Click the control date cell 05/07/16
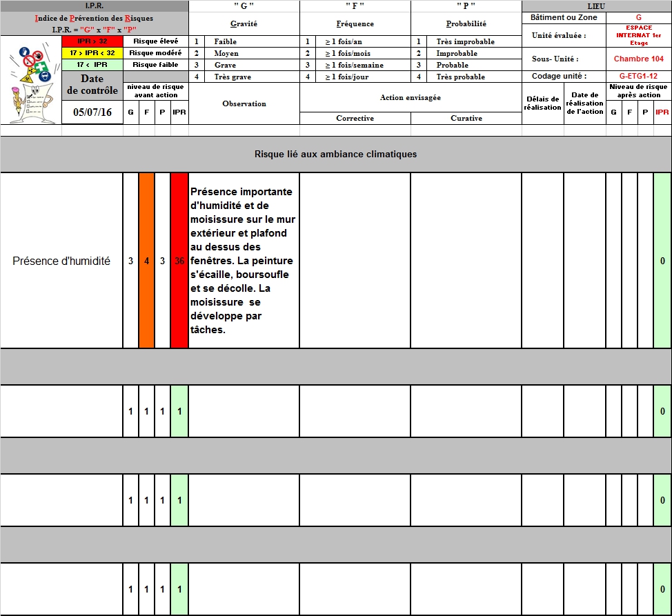This screenshot has height=616, width=672. (x=92, y=112)
